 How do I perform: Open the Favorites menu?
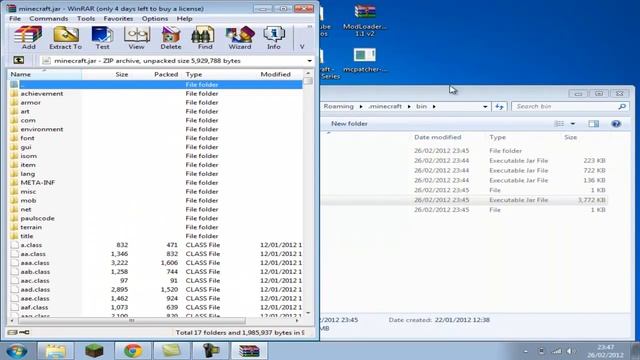pyautogui.click(x=118, y=19)
